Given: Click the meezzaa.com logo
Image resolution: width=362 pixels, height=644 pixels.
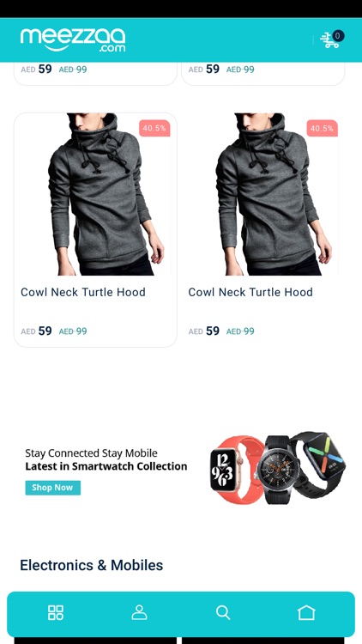Looking at the screenshot, I should pyautogui.click(x=73, y=39).
